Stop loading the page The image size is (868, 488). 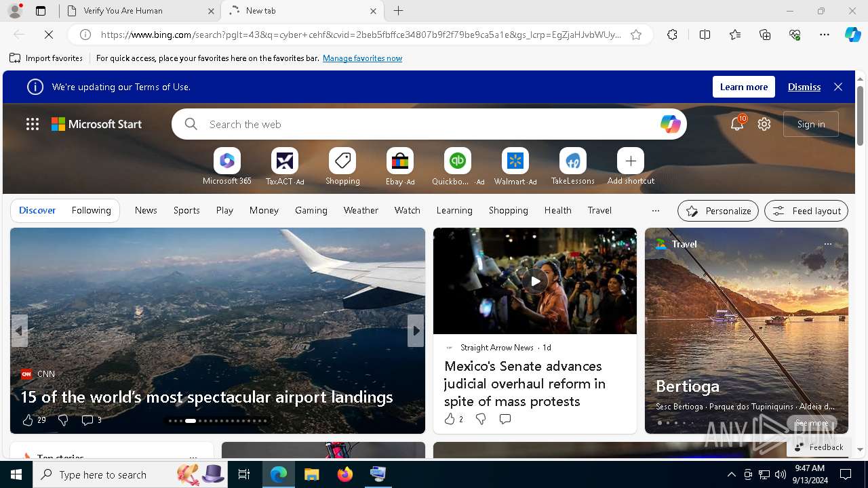click(49, 35)
